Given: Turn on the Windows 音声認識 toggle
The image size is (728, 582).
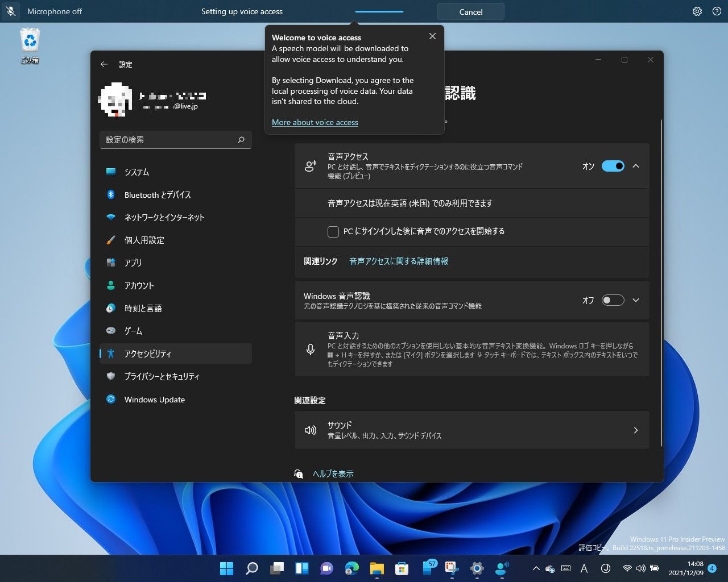Looking at the screenshot, I should 613,300.
